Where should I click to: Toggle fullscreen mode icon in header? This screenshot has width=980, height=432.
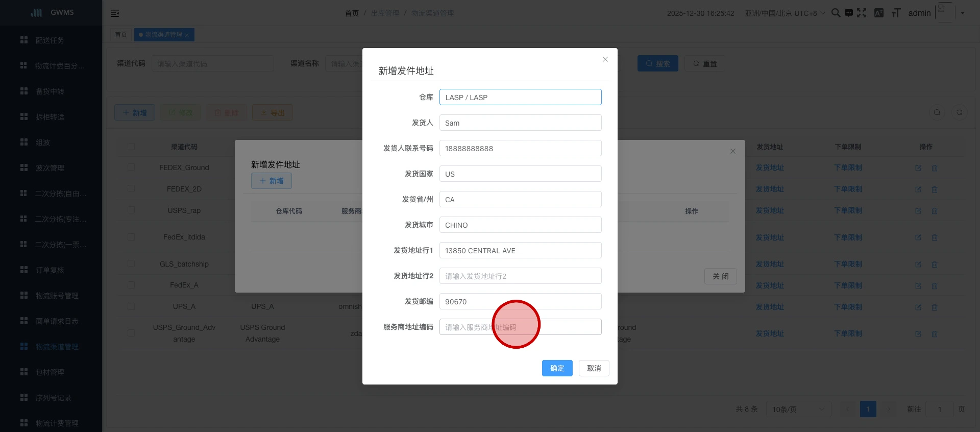pyautogui.click(x=862, y=13)
